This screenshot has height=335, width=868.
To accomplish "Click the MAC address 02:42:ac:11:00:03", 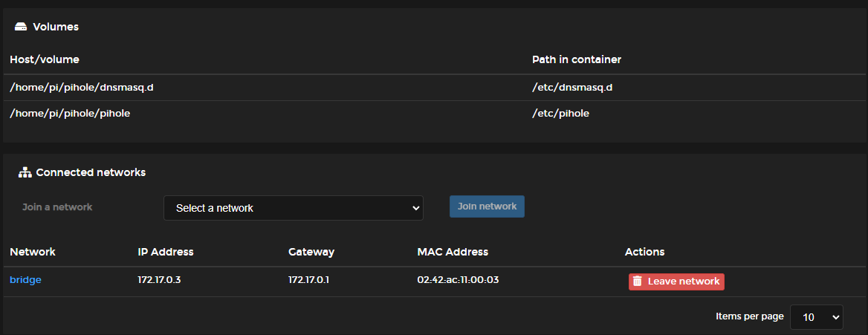I will (x=459, y=280).
